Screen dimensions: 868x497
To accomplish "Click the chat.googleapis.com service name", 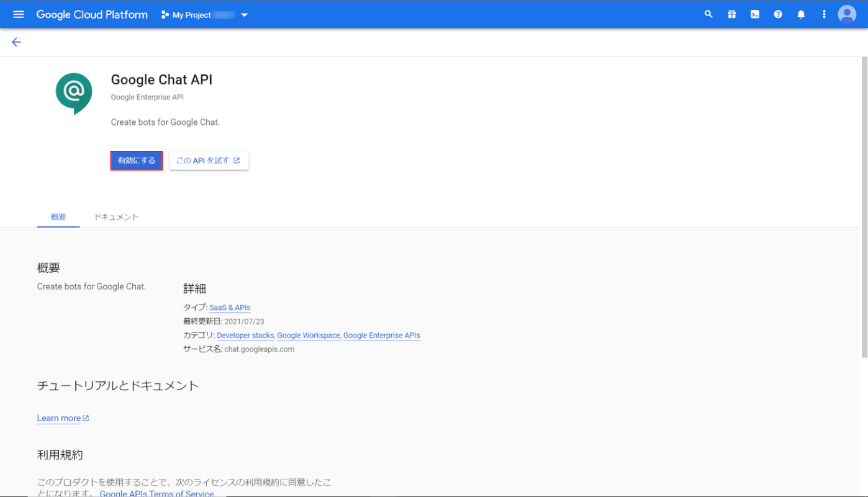I will click(x=260, y=349).
